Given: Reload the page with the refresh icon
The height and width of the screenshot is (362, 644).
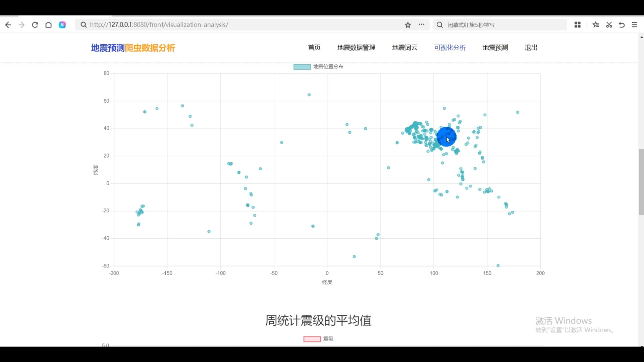Looking at the screenshot, I should [35, 25].
